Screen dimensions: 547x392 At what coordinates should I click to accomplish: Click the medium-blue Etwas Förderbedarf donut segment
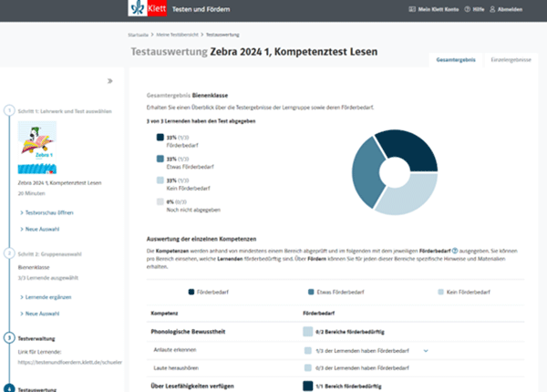[x=366, y=172]
